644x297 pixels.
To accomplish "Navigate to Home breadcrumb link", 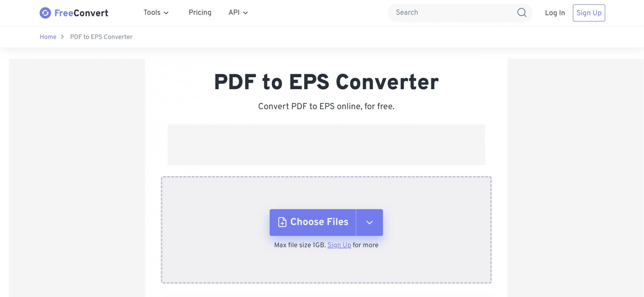I will pos(48,36).
